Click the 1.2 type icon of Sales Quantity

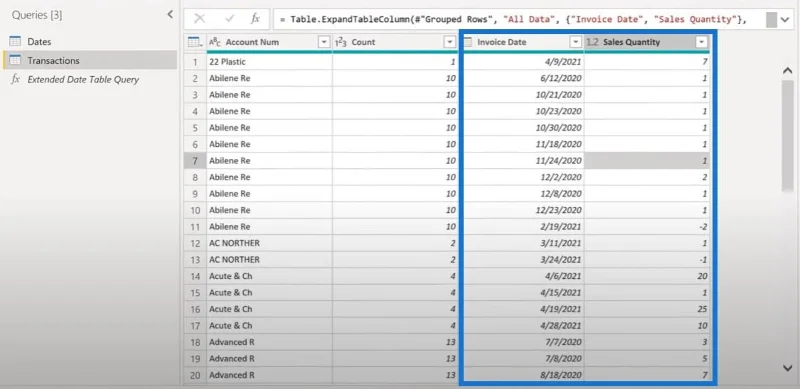coord(592,42)
